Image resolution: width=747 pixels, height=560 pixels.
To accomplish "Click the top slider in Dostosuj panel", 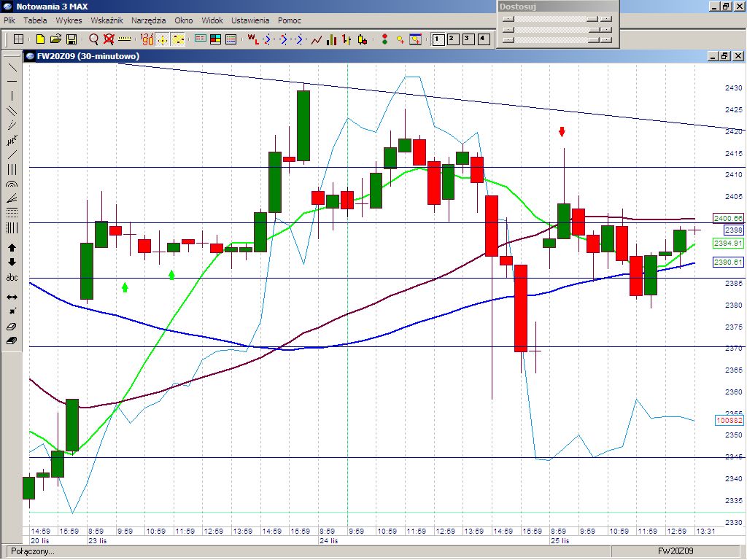I will [x=557, y=18].
